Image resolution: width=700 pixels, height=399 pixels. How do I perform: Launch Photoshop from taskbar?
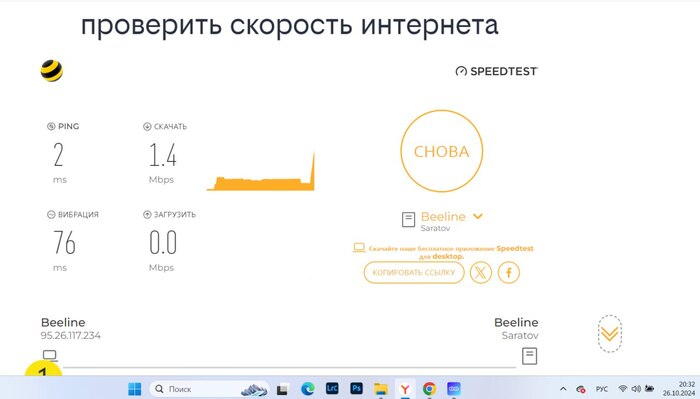click(x=356, y=388)
